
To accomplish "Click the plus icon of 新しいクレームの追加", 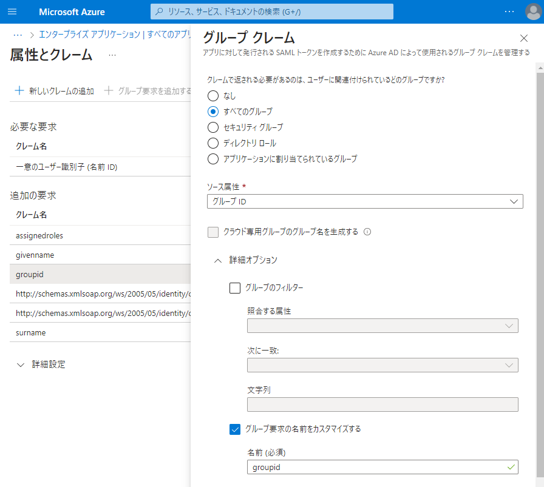I will pyautogui.click(x=19, y=91).
